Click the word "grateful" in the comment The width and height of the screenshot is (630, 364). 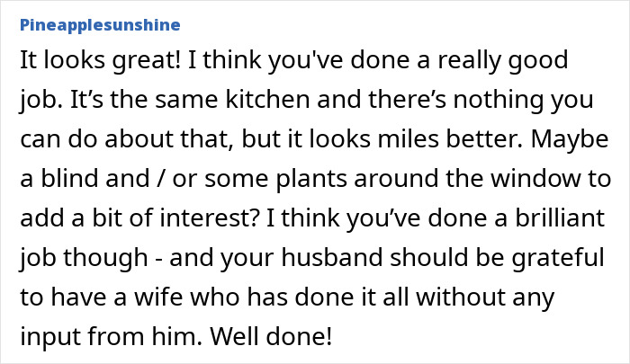click(x=558, y=258)
